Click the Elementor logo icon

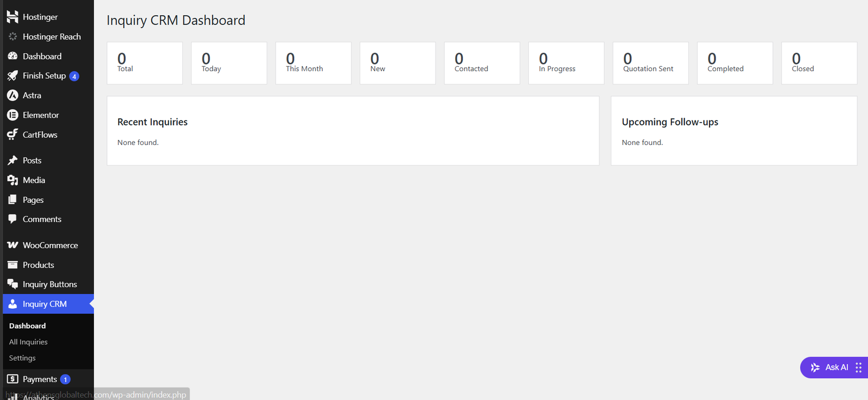(x=12, y=115)
